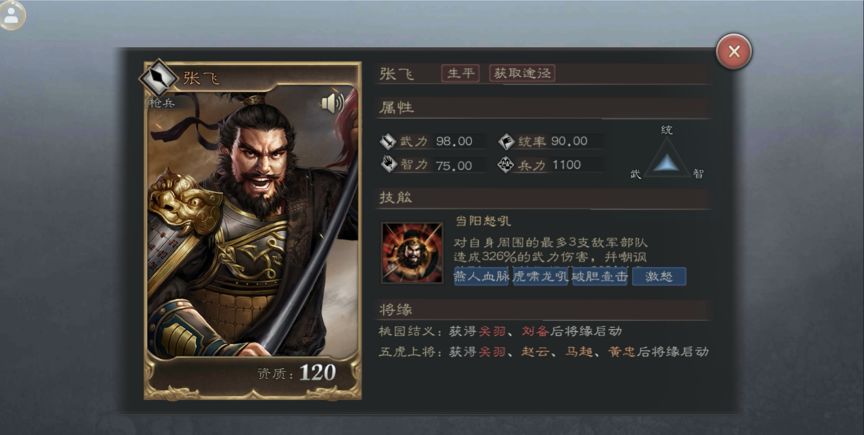The width and height of the screenshot is (864, 435).
Task: Tap the attribute triangle radar chart
Action: click(x=667, y=158)
